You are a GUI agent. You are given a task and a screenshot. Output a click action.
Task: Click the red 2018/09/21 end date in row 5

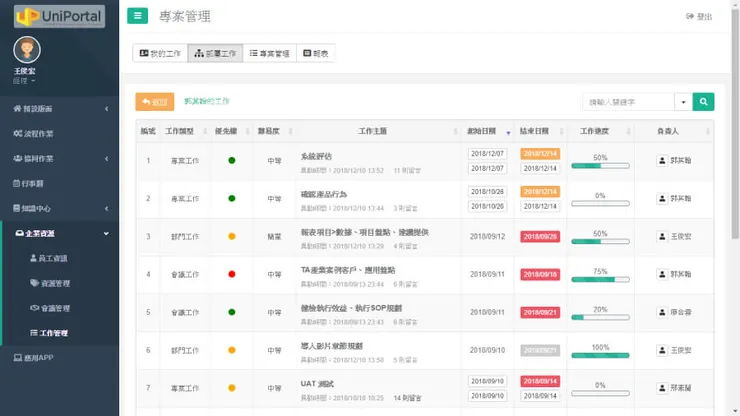point(540,312)
